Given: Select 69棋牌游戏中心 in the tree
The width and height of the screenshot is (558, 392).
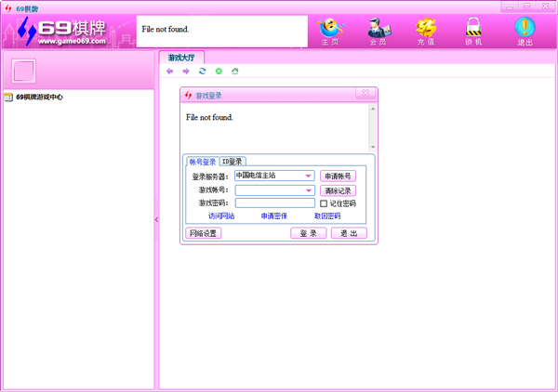Looking at the screenshot, I should tap(39, 97).
